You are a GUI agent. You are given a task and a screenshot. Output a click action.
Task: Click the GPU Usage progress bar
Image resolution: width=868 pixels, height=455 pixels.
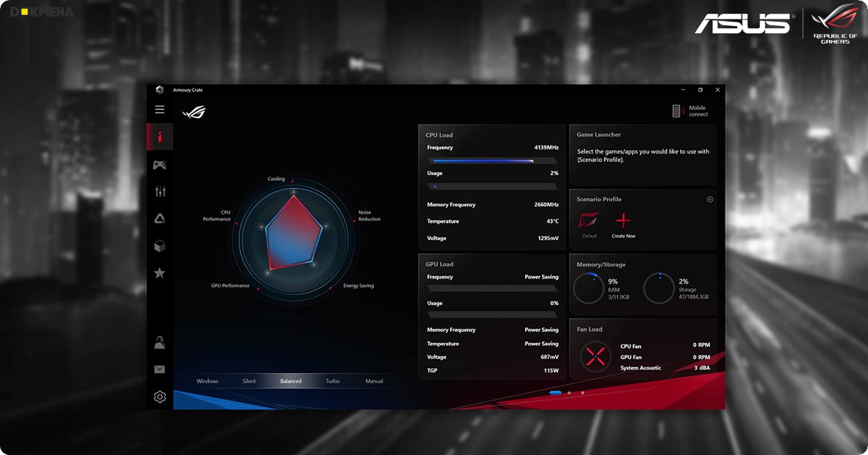[493, 315]
